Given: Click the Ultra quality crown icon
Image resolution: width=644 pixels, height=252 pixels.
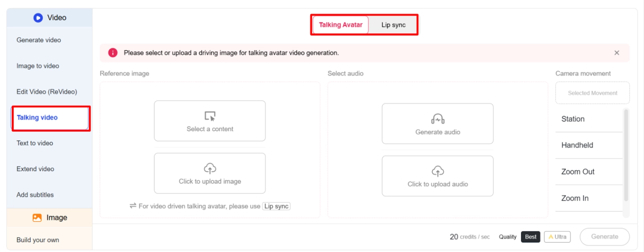Looking at the screenshot, I should [551, 236].
